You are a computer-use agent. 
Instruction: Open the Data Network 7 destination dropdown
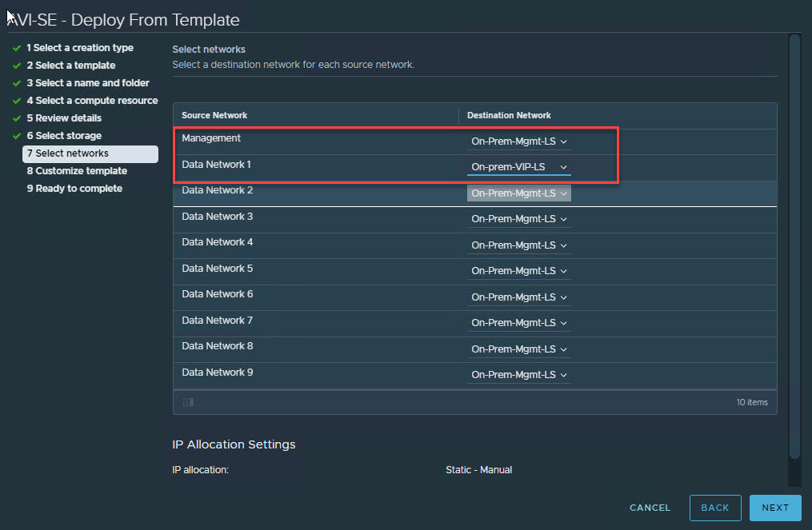[x=518, y=323]
